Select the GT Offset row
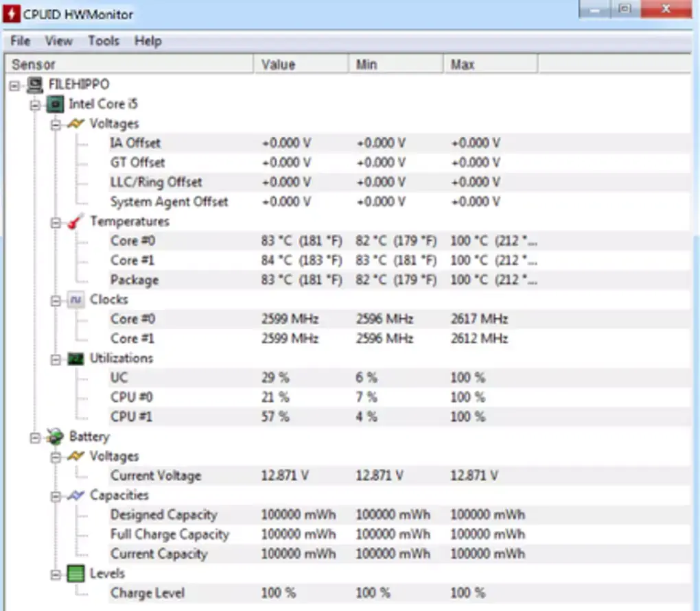Image resolution: width=700 pixels, height=611 pixels. pos(399,163)
